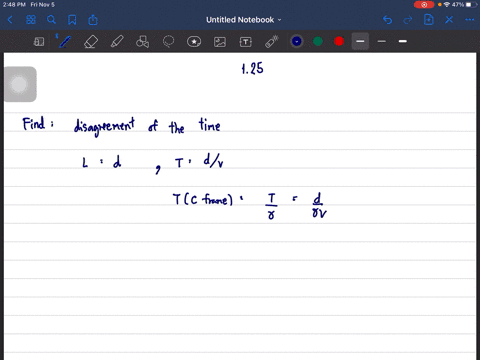The height and width of the screenshot is (360, 480).
Task: Select the Eraser tool
Action: coord(91,42)
